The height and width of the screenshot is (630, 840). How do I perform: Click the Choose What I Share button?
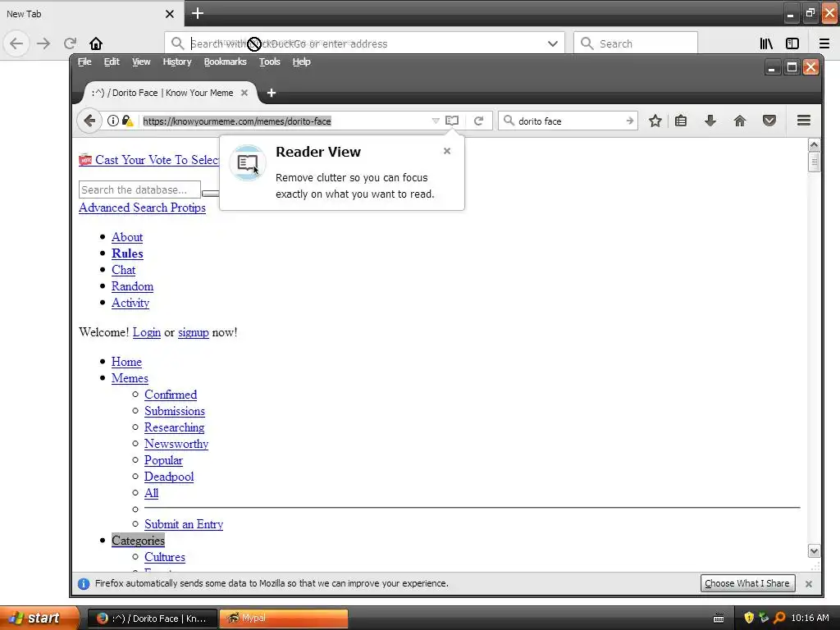click(747, 583)
